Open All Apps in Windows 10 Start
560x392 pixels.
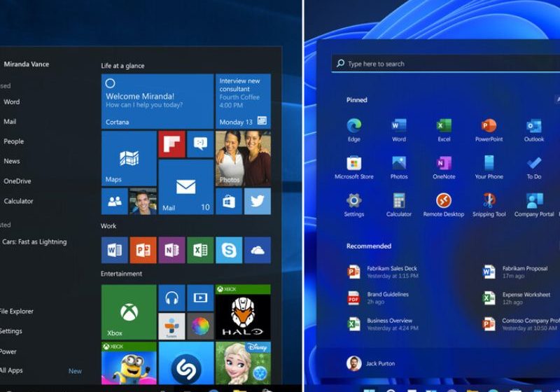click(x=11, y=370)
